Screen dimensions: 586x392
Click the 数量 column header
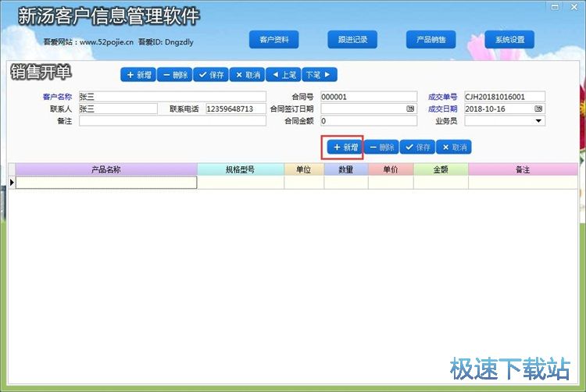(x=346, y=169)
